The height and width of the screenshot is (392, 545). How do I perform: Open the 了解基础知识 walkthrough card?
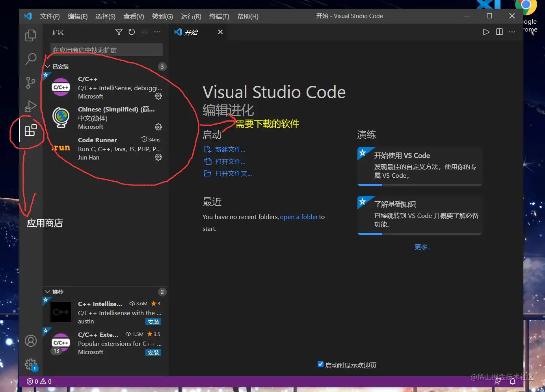click(x=420, y=215)
